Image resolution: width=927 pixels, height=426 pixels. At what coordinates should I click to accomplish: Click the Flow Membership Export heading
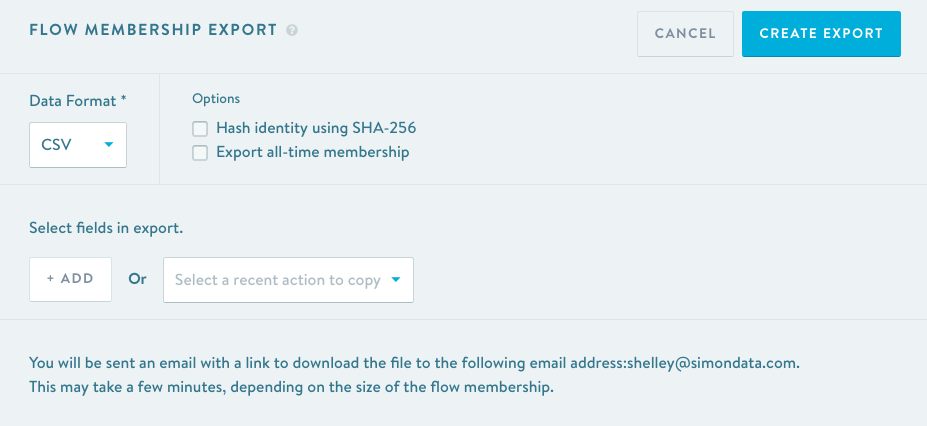click(153, 30)
